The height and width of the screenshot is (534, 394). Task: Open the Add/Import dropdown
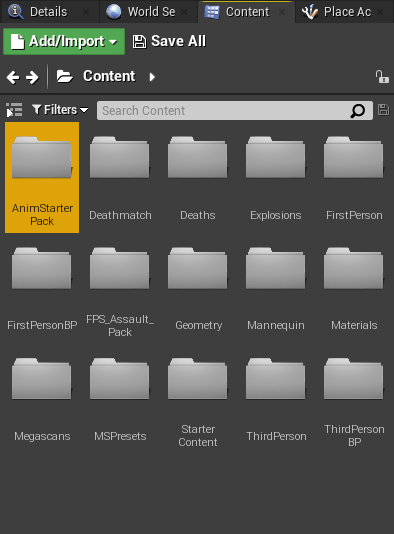coord(64,42)
